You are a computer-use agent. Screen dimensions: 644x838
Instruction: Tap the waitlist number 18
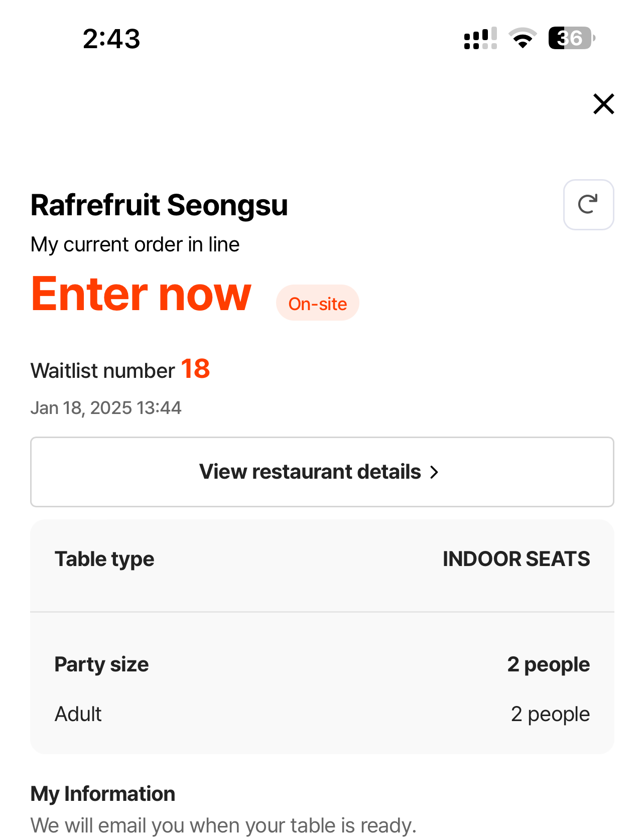(x=195, y=369)
